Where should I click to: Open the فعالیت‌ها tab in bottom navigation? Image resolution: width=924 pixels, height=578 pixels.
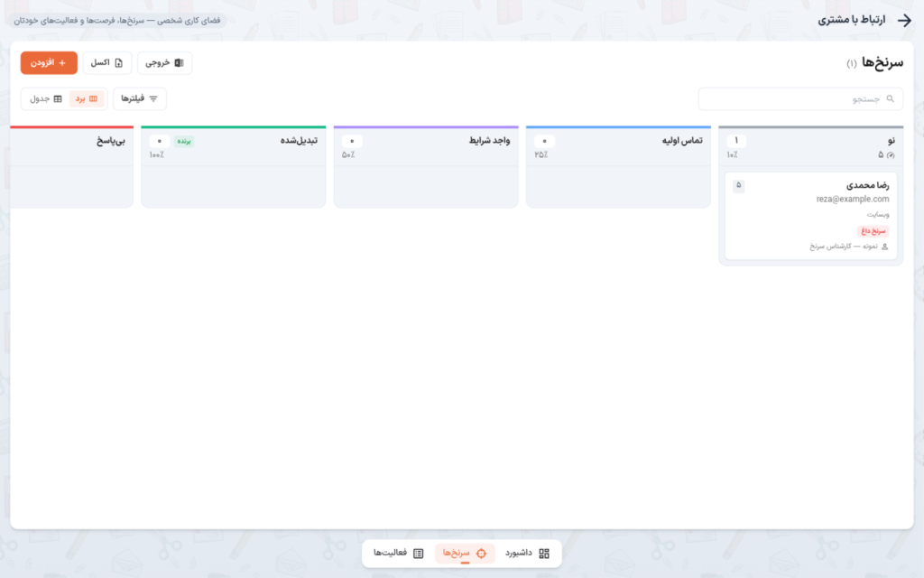pos(398,554)
